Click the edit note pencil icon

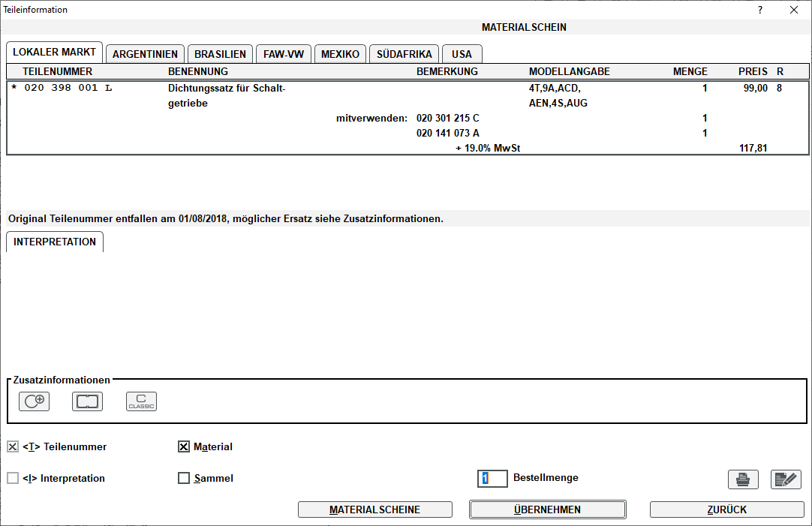(786, 479)
